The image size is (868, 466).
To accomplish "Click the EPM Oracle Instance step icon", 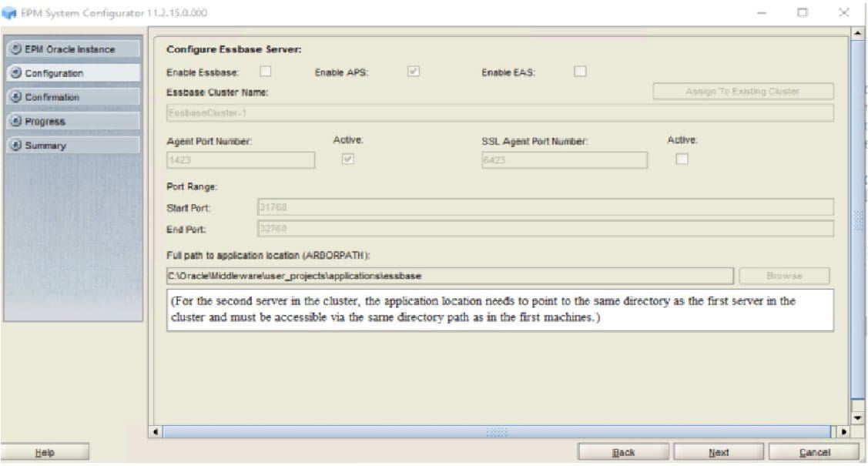I will pyautogui.click(x=16, y=49).
